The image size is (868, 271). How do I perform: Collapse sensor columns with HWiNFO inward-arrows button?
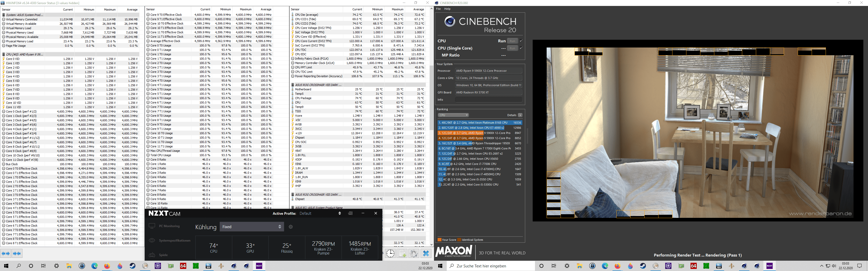pyautogui.click(x=17, y=253)
